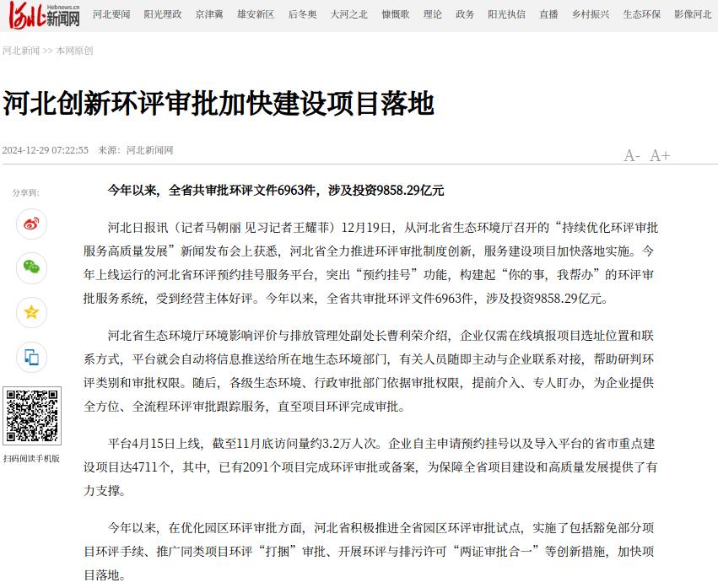Open the 直播 live section
Screen dimensions: 718x588
pos(548,15)
